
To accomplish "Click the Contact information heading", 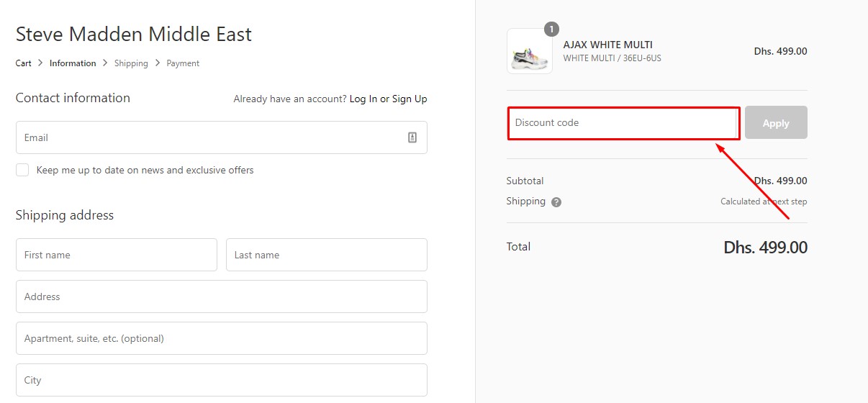I will [x=73, y=98].
